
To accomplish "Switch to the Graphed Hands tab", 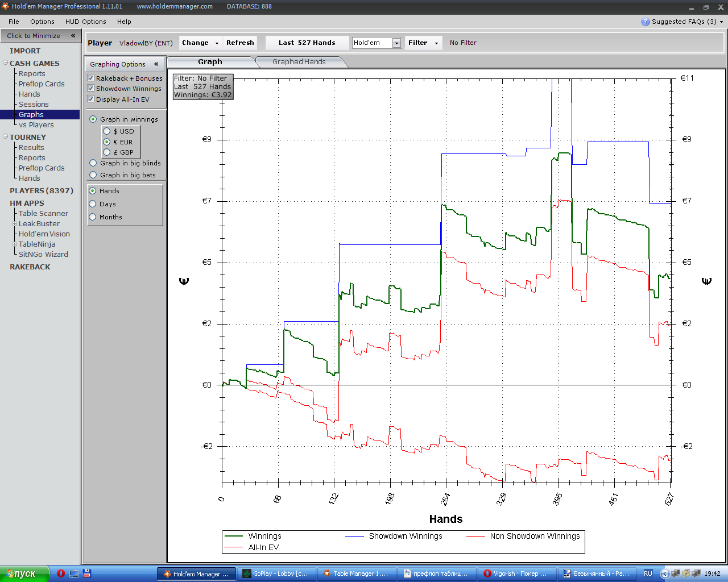I will click(299, 62).
